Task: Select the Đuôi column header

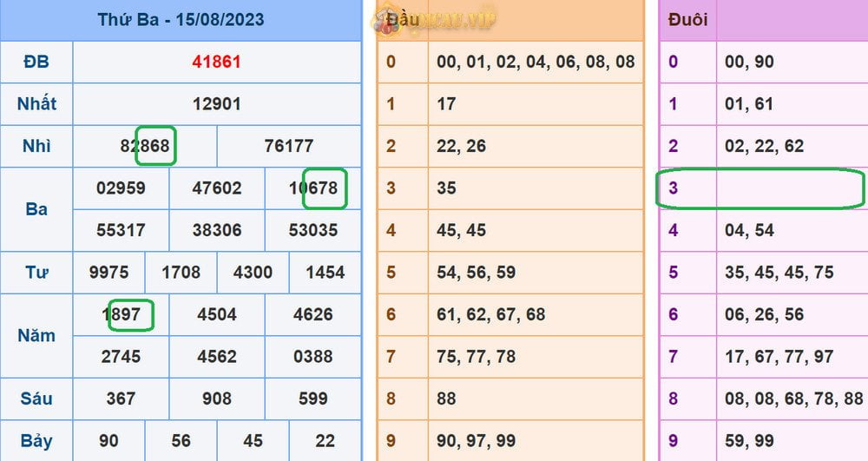Action: (x=687, y=19)
